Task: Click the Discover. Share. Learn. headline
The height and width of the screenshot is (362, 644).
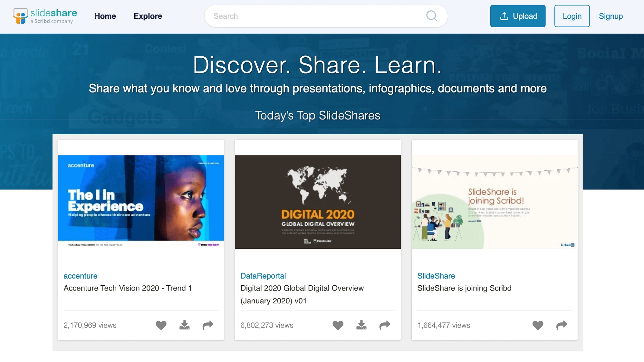Action: coord(317,65)
